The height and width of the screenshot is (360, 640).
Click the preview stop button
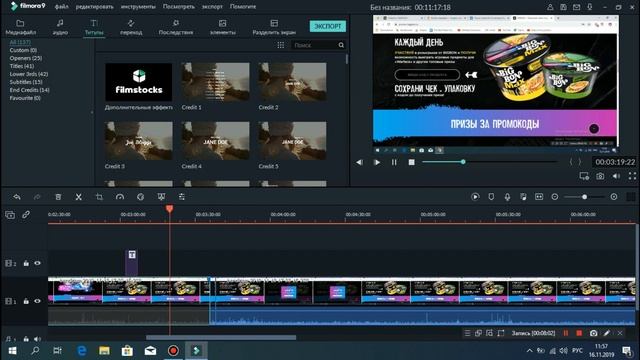[x=411, y=162]
